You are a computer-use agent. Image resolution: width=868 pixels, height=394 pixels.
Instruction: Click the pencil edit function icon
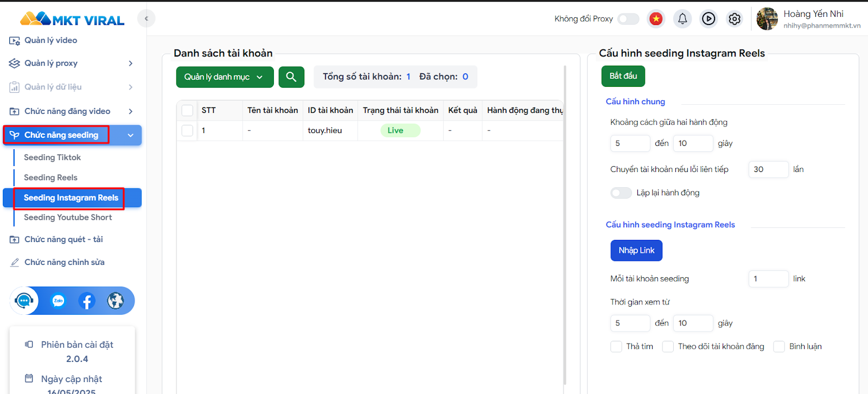tap(15, 262)
